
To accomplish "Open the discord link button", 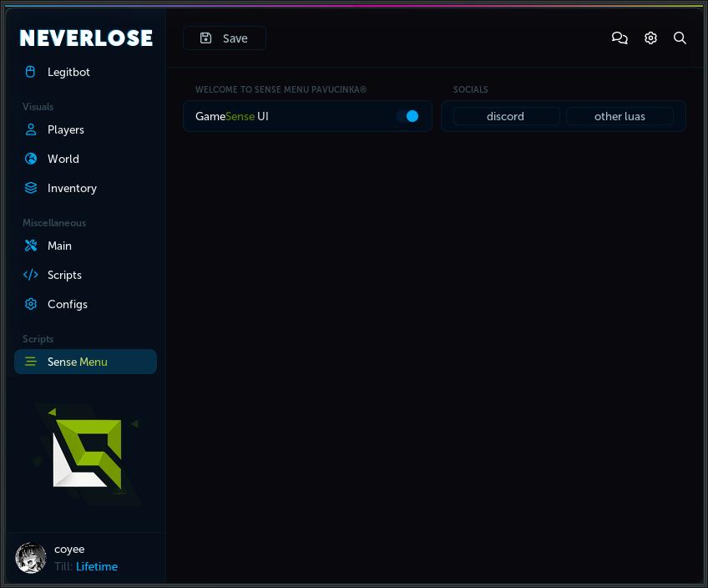I will (506, 116).
